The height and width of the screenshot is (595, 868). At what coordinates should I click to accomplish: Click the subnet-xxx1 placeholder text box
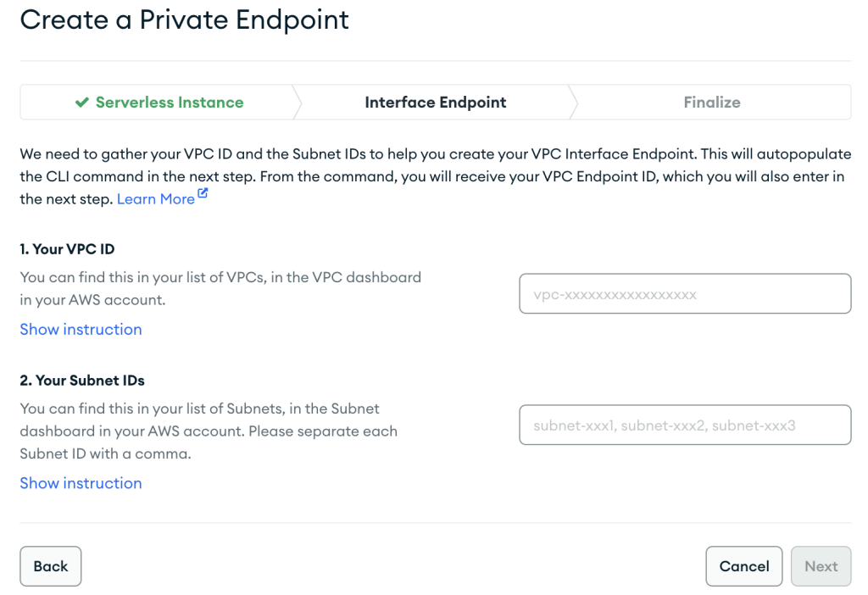click(x=685, y=425)
